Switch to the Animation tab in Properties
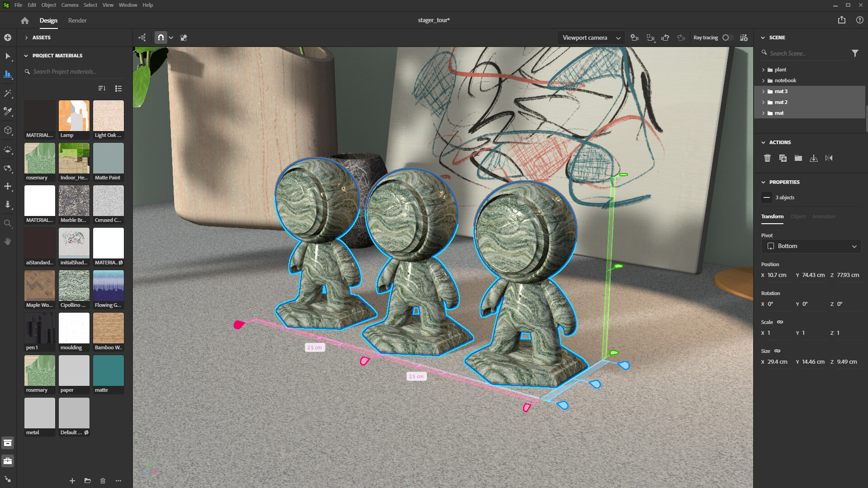This screenshot has height=488, width=868. (x=824, y=216)
